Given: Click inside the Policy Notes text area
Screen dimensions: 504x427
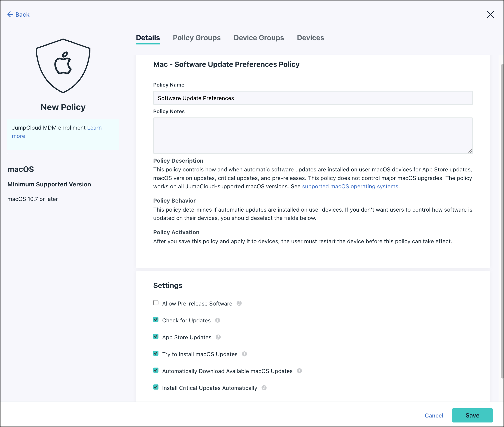Looking at the screenshot, I should pyautogui.click(x=313, y=136).
